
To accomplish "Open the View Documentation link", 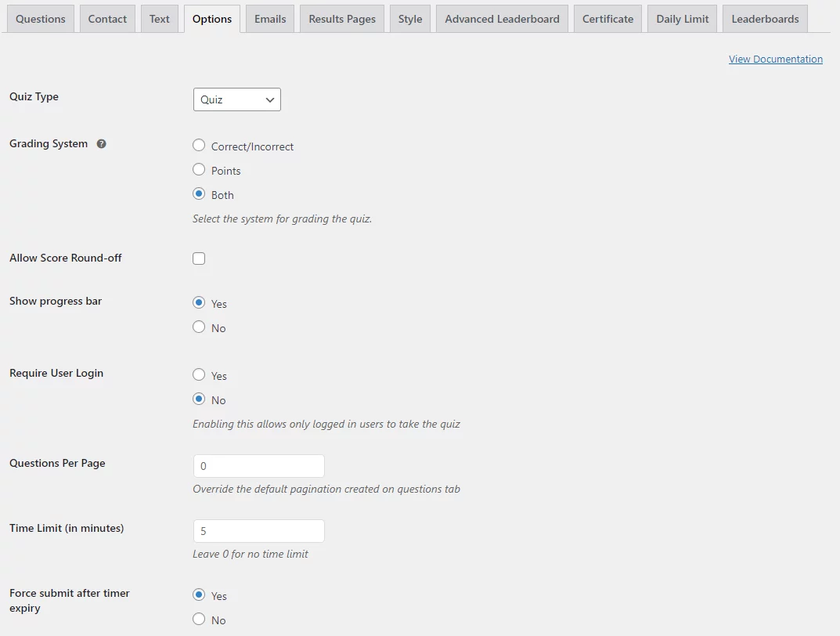I will point(775,59).
